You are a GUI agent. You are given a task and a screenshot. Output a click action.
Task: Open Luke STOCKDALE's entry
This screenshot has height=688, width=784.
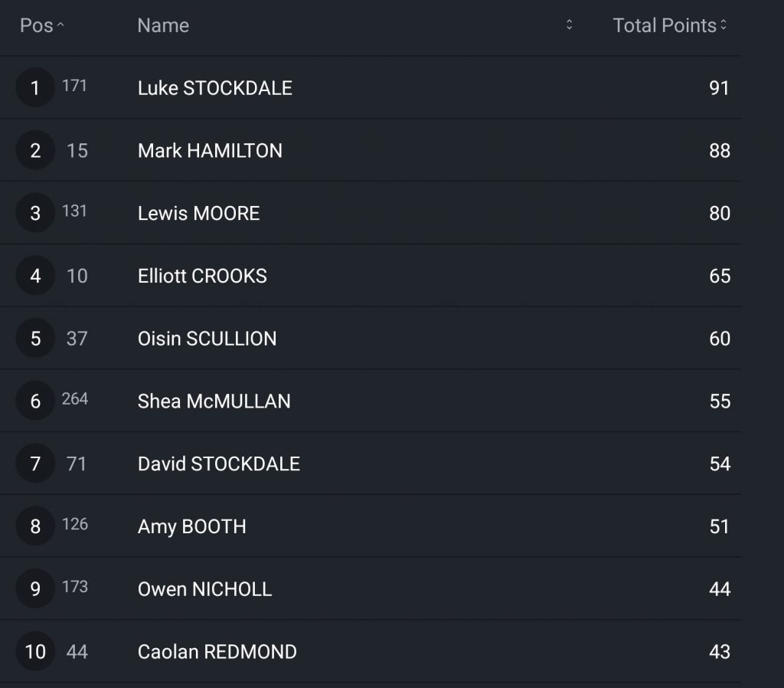tap(215, 88)
